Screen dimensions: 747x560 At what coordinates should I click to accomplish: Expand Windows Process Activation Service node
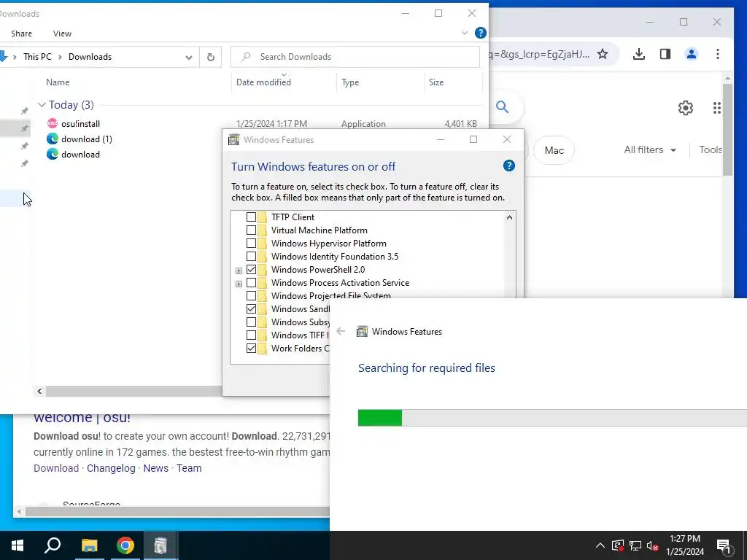pyautogui.click(x=239, y=284)
